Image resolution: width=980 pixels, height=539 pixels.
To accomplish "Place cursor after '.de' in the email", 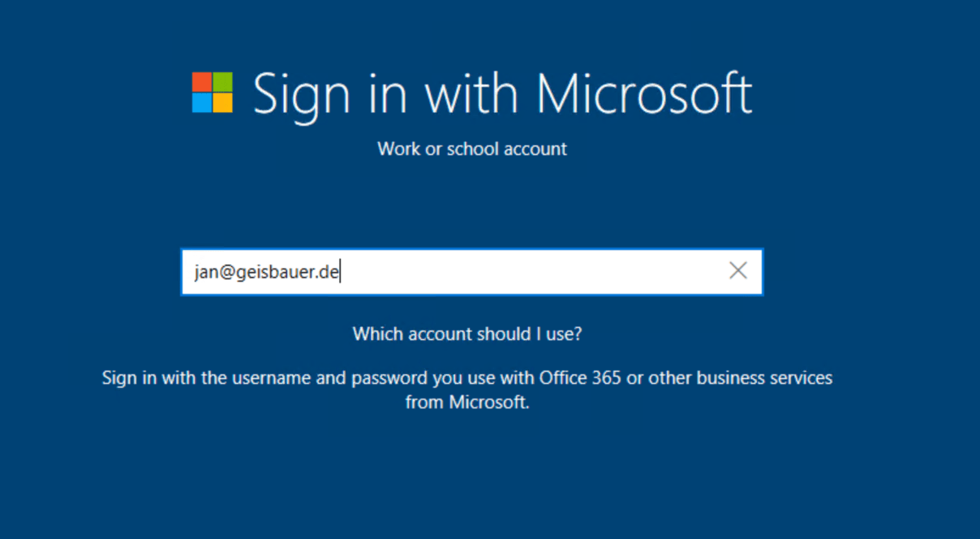I will [x=340, y=272].
